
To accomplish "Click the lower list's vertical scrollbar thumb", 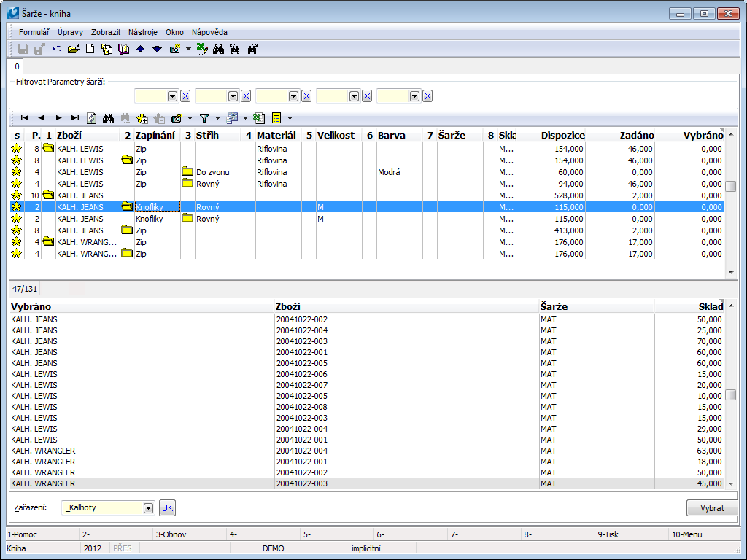I will click(x=731, y=395).
